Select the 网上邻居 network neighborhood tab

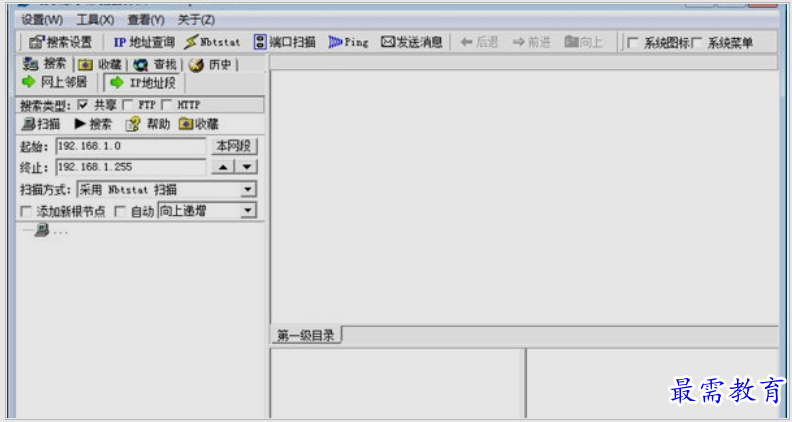(55, 82)
